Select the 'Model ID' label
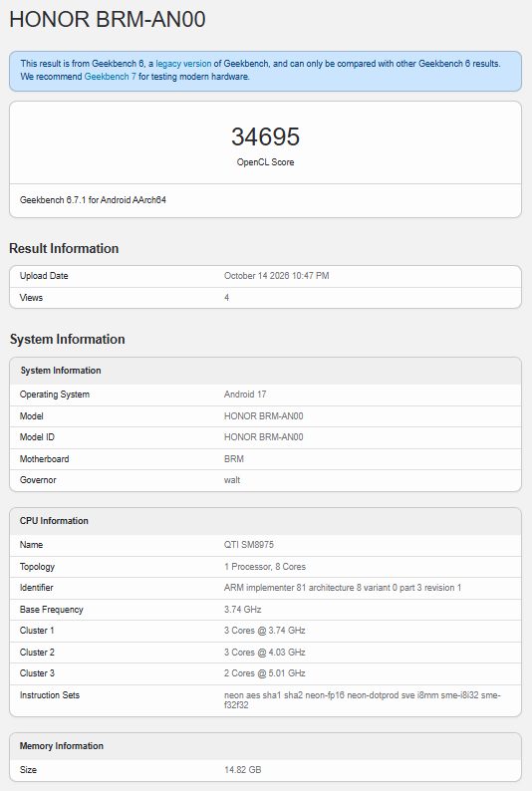Image resolution: width=532 pixels, height=791 pixels. [37, 437]
